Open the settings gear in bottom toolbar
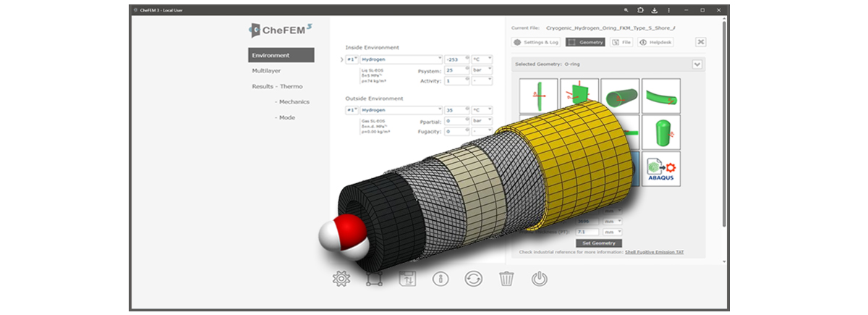This screenshot has height=315, width=868. pos(341,278)
